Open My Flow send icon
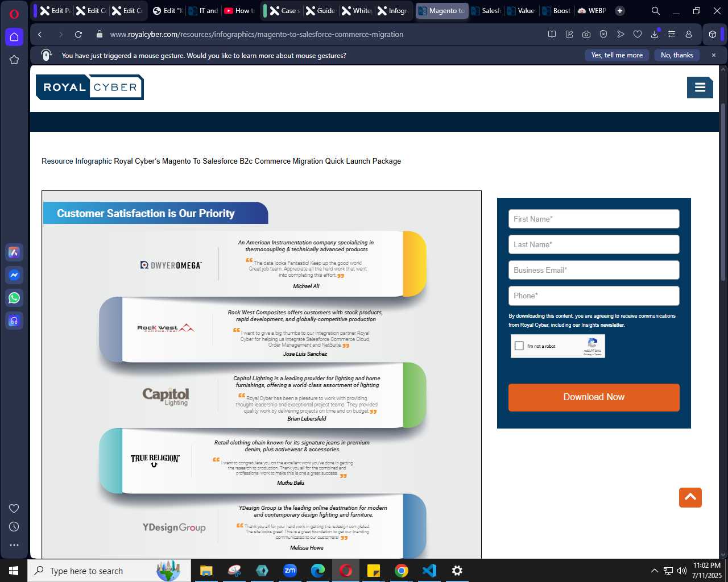 tap(621, 34)
